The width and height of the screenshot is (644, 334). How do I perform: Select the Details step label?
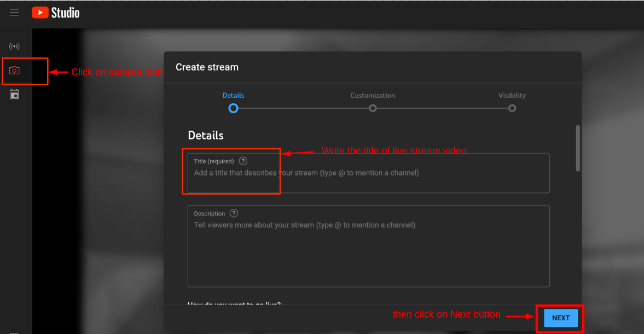click(x=233, y=95)
